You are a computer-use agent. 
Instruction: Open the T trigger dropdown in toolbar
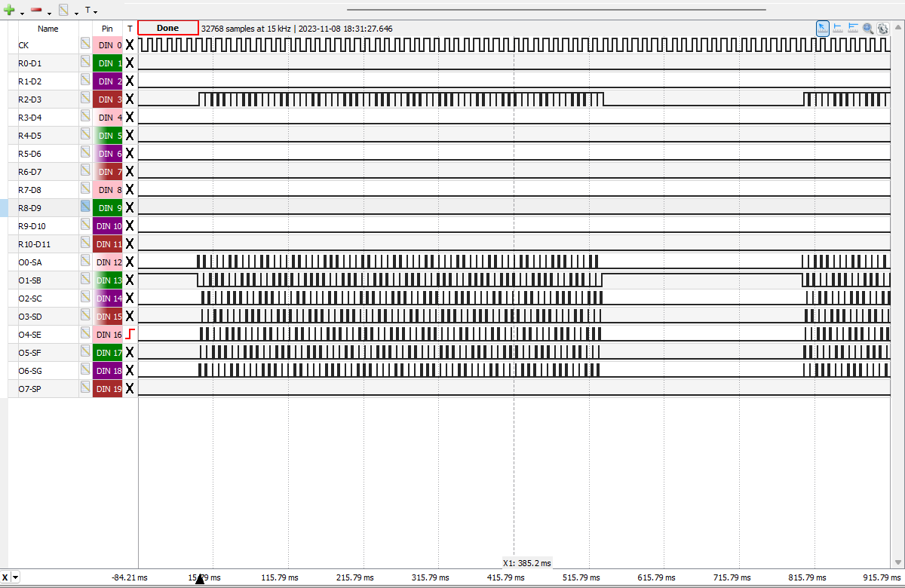[x=90, y=11]
